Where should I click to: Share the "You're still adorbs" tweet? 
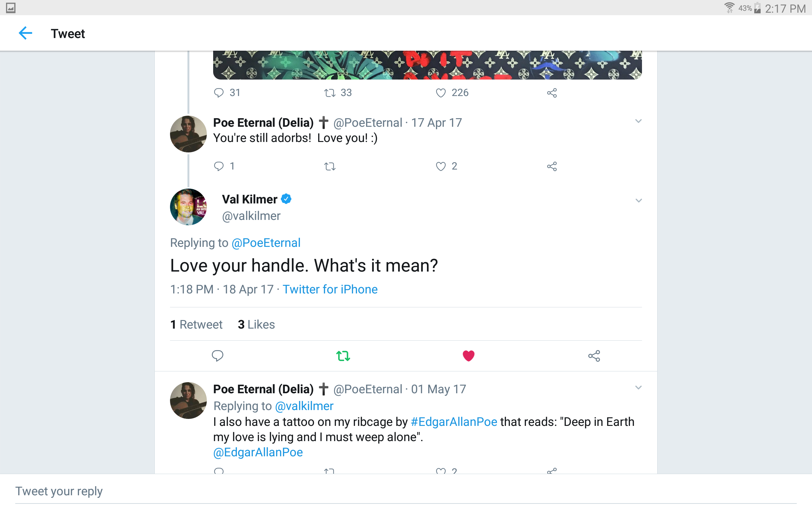tap(552, 166)
